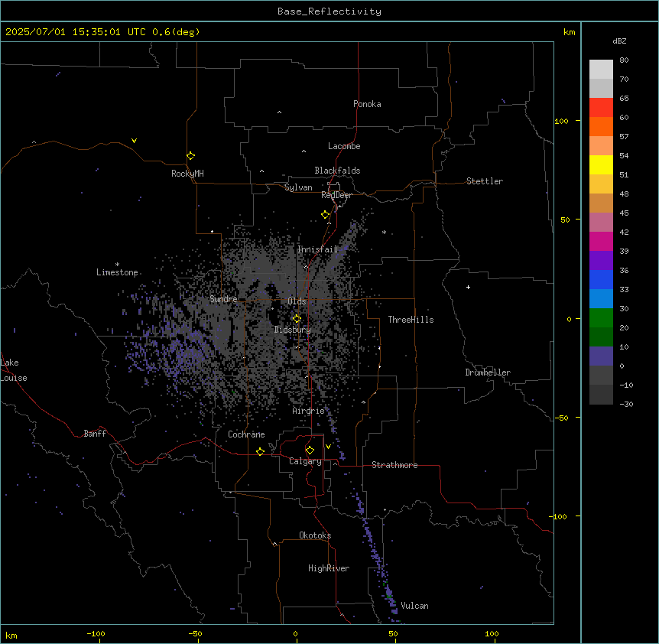The width and height of the screenshot is (659, 644).
Task: Pick the red 60-65 dBZ legend swatch
Action: [601, 107]
